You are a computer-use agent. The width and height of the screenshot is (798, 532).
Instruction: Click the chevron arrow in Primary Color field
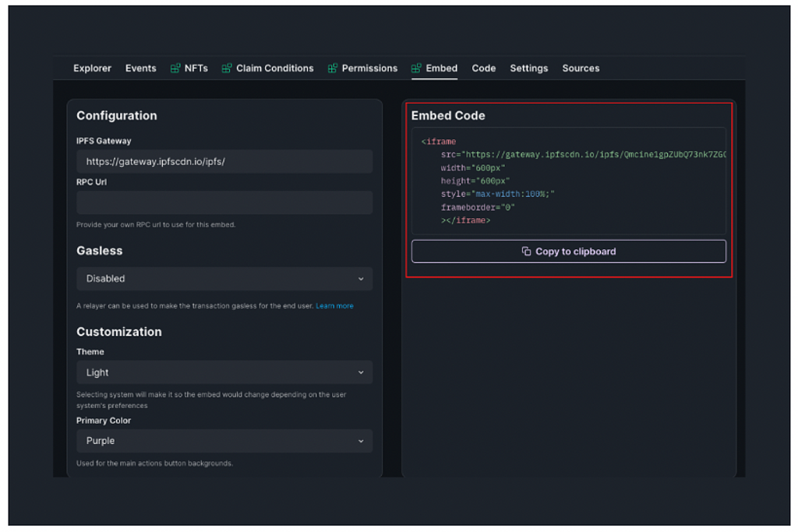click(361, 441)
